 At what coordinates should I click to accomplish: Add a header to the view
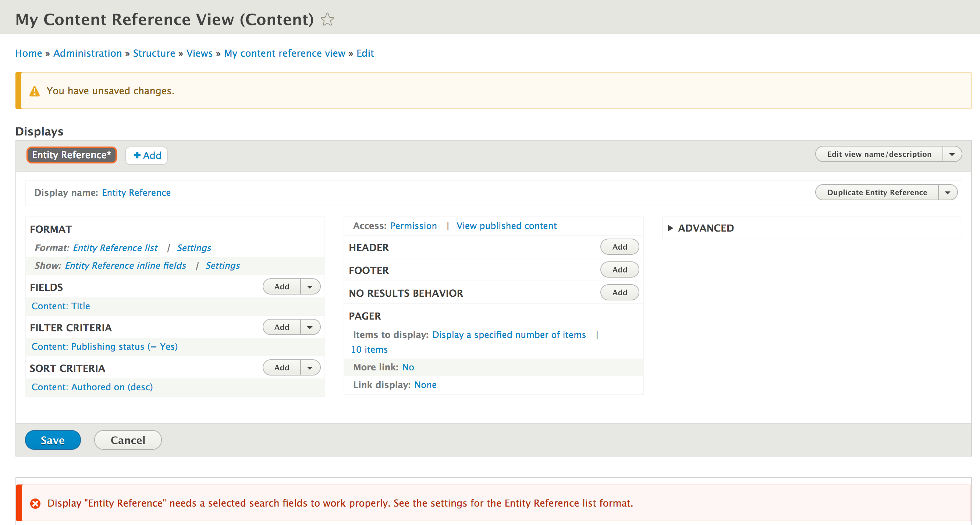click(x=619, y=247)
